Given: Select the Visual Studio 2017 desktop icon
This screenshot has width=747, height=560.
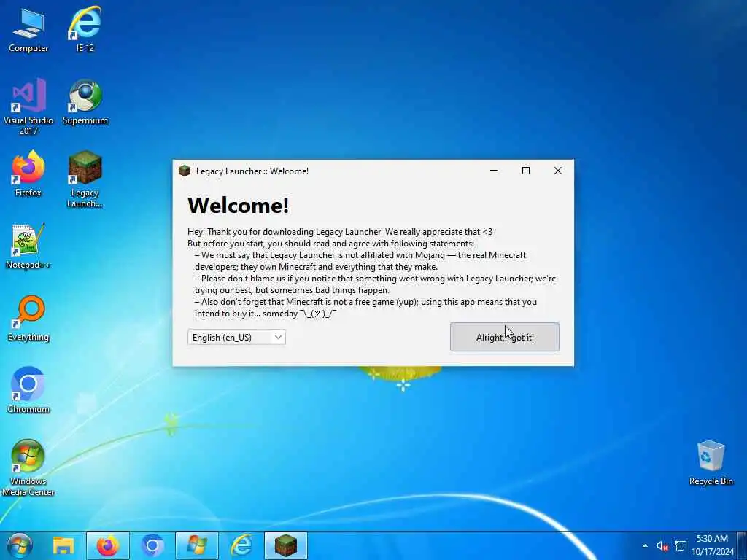Looking at the screenshot, I should point(28,106).
